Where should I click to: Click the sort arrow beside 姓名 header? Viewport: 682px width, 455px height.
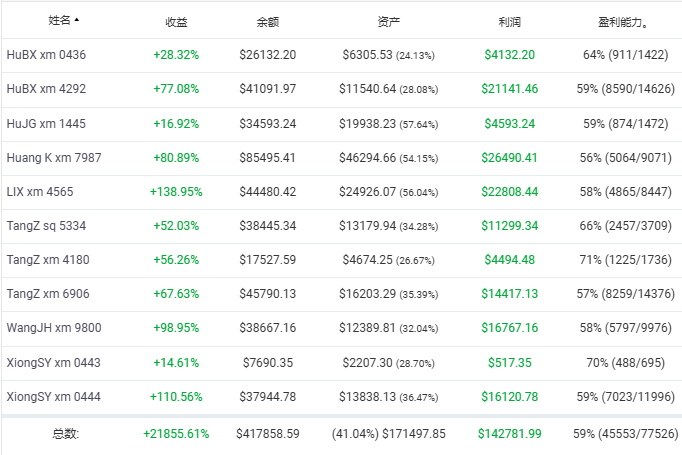(x=77, y=20)
